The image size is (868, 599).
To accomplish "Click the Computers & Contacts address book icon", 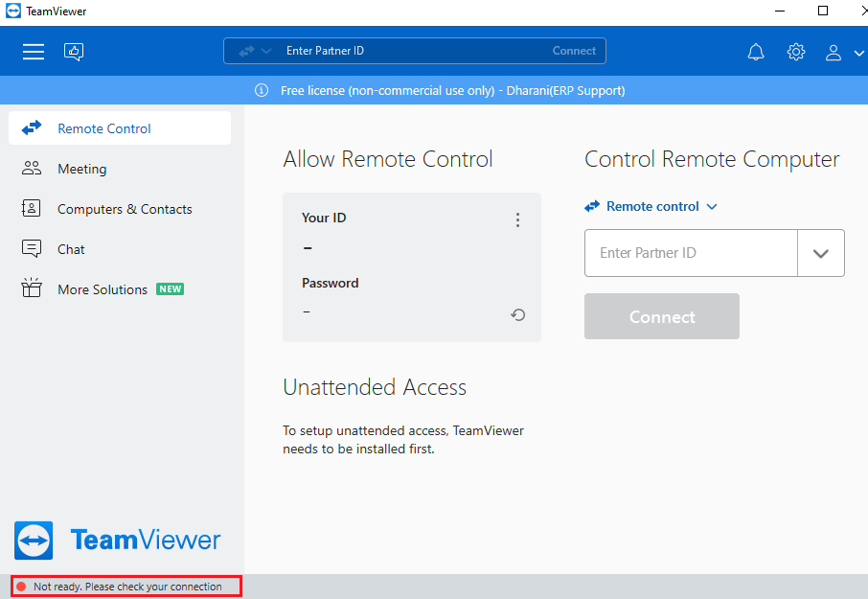I will coord(31,208).
